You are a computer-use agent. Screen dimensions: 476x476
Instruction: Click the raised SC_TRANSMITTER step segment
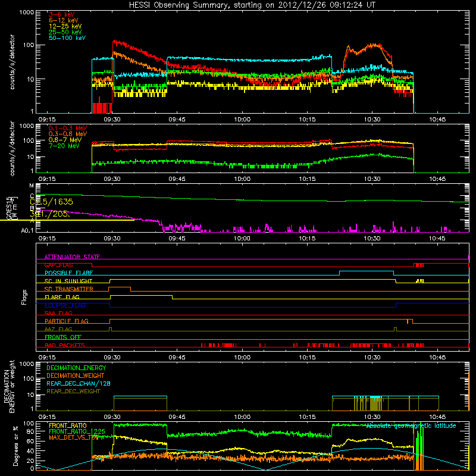click(120, 287)
